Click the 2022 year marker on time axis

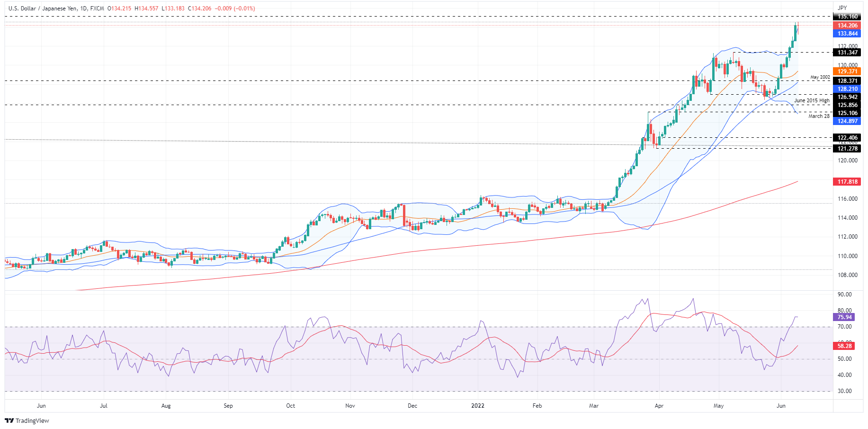click(478, 406)
